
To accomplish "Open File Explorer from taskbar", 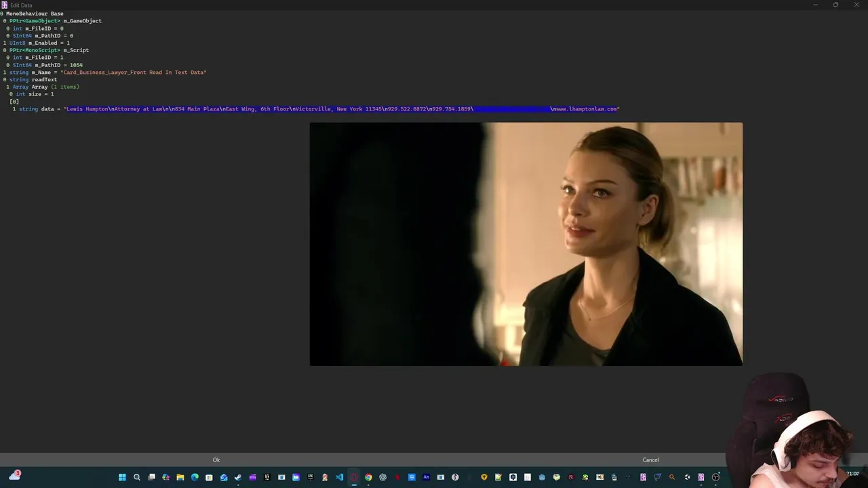I will tap(180, 477).
